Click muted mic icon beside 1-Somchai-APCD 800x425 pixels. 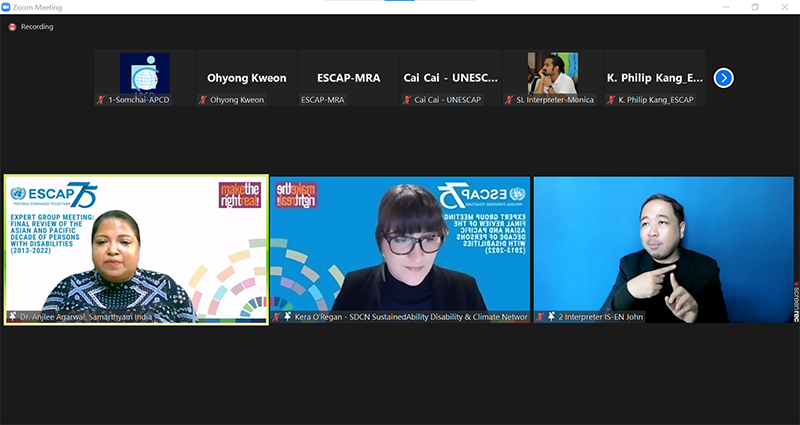coord(101,100)
